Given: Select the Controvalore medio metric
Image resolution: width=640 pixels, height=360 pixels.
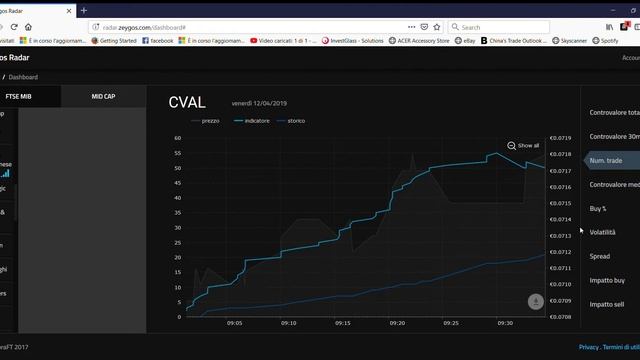Looking at the screenshot, I should pyautogui.click(x=614, y=184).
